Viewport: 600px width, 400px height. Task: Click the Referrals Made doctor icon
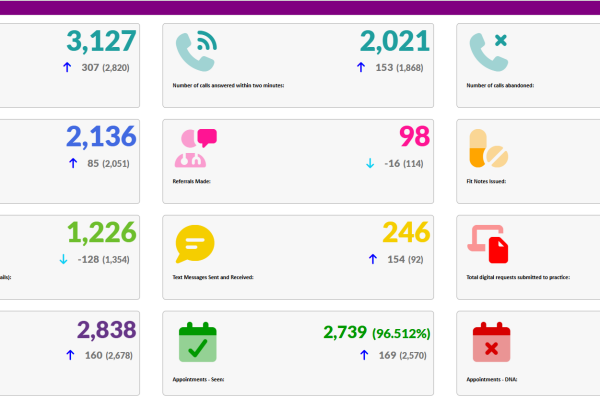point(196,148)
